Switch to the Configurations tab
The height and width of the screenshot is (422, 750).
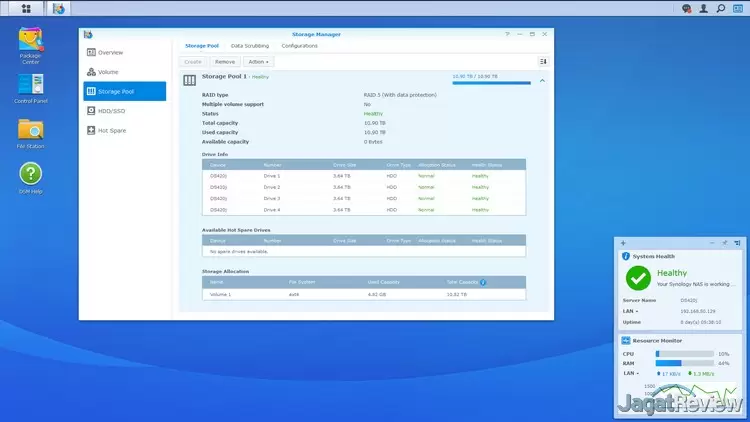coord(299,46)
